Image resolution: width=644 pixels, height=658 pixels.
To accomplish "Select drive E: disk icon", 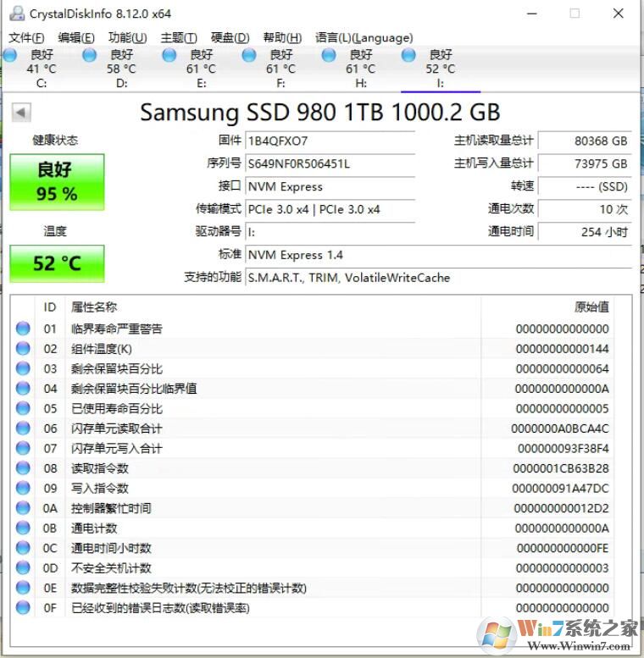I will pos(169,56).
